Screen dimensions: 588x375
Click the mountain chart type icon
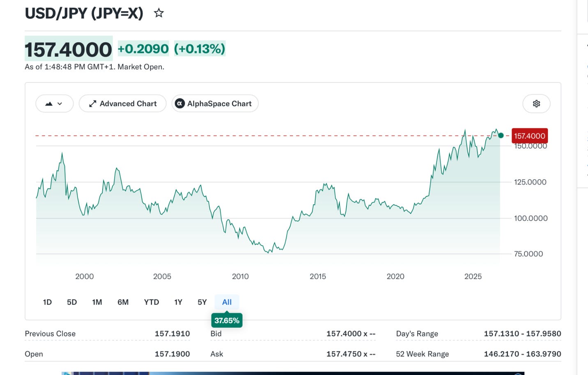coord(49,104)
